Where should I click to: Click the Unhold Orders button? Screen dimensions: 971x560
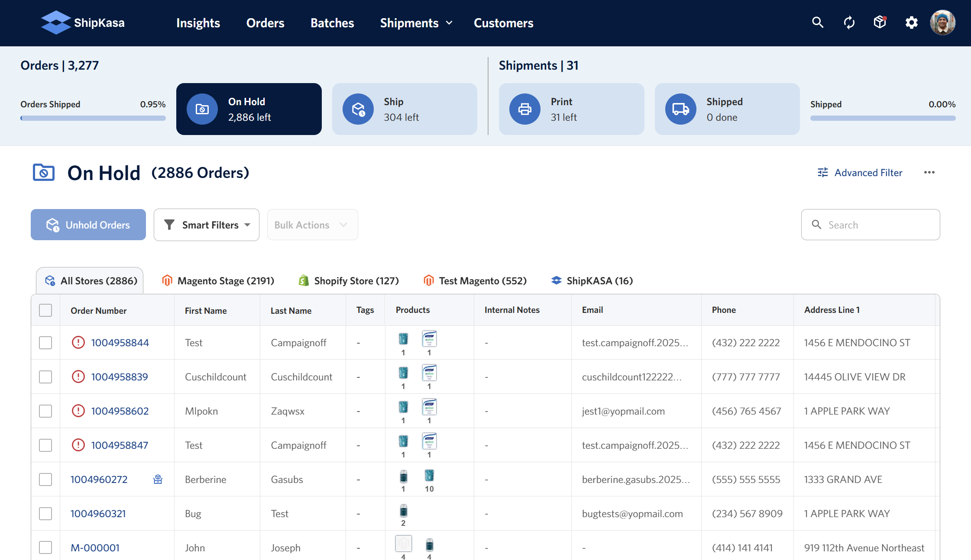click(88, 225)
